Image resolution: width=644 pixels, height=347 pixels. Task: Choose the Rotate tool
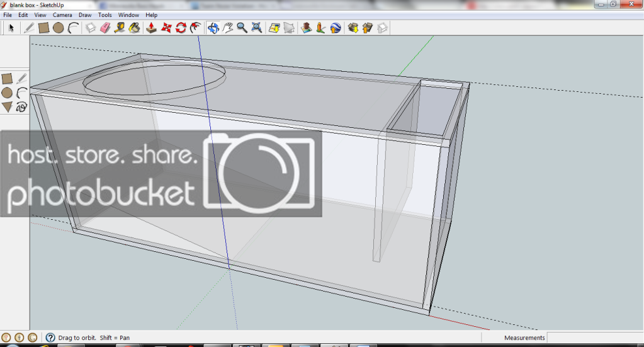coord(181,28)
